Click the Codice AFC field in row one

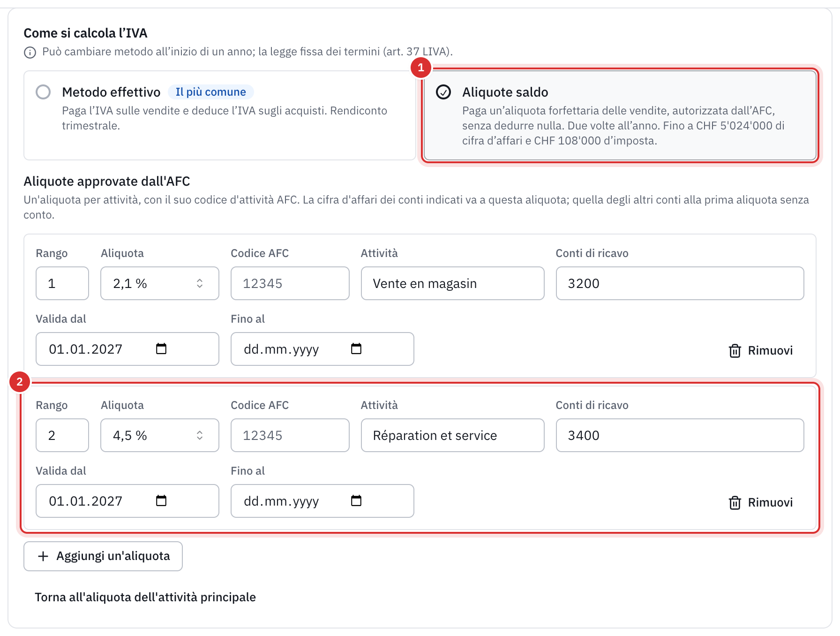(x=290, y=283)
